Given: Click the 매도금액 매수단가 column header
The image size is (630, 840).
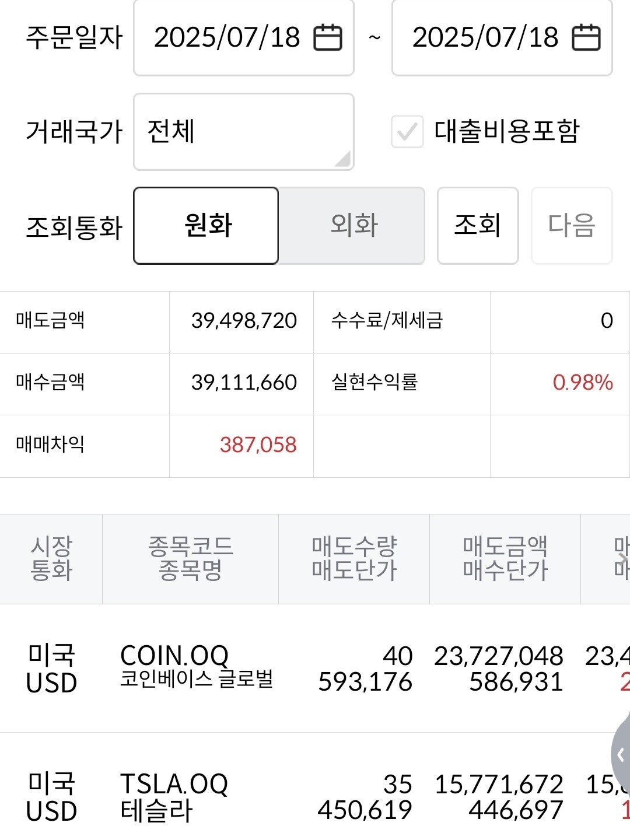Looking at the screenshot, I should (505, 559).
